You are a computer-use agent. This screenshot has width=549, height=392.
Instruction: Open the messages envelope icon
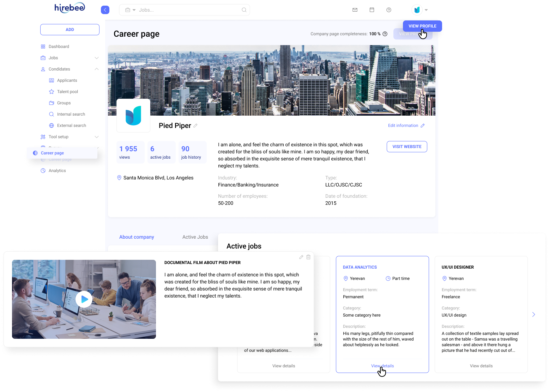355,10
